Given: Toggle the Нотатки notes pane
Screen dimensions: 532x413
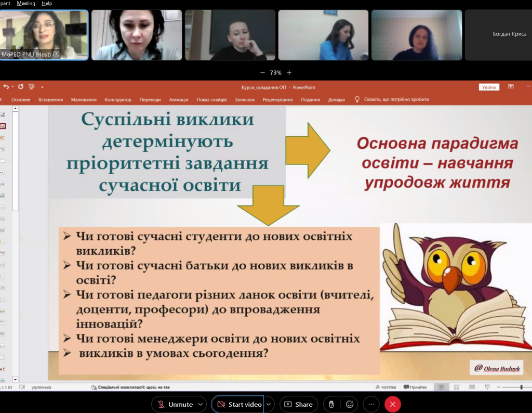Looking at the screenshot, I should (385, 387).
